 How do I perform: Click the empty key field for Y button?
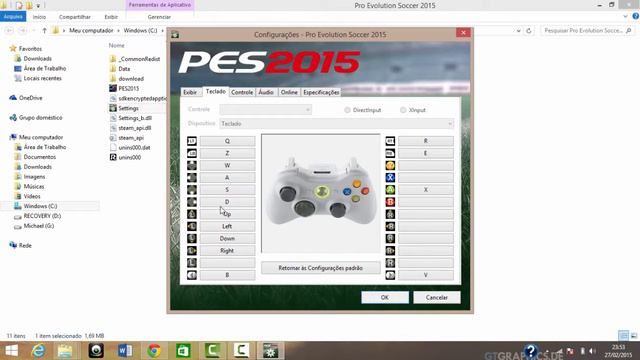426,165
